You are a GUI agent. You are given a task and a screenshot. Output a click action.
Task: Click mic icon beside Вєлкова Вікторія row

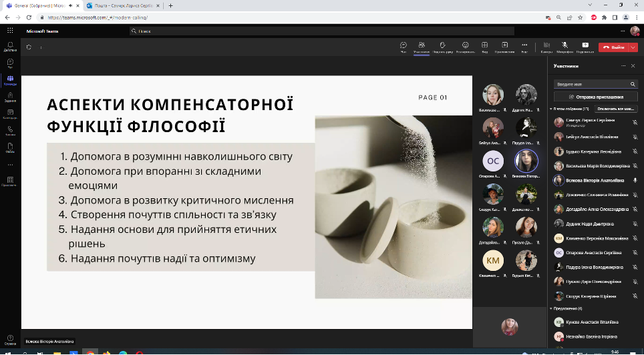[635, 181]
